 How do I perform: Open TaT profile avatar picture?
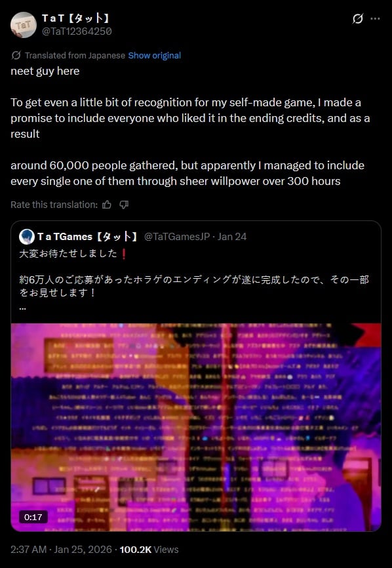click(x=23, y=25)
